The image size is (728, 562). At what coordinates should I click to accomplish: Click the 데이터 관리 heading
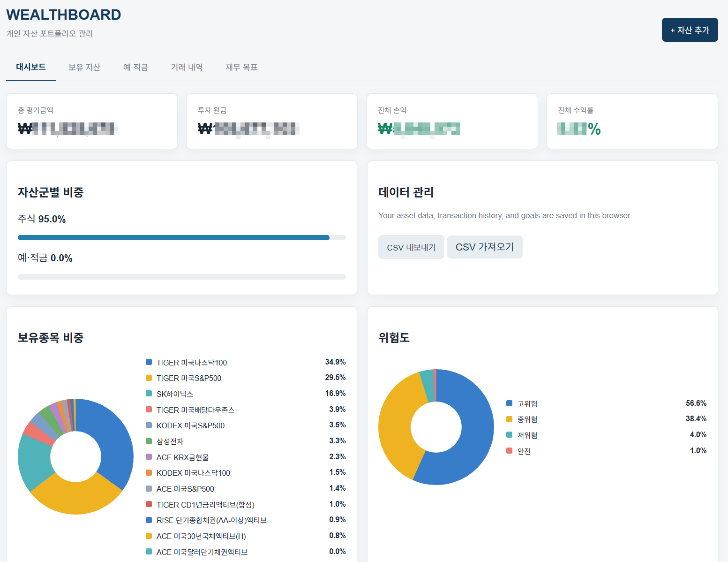(406, 192)
